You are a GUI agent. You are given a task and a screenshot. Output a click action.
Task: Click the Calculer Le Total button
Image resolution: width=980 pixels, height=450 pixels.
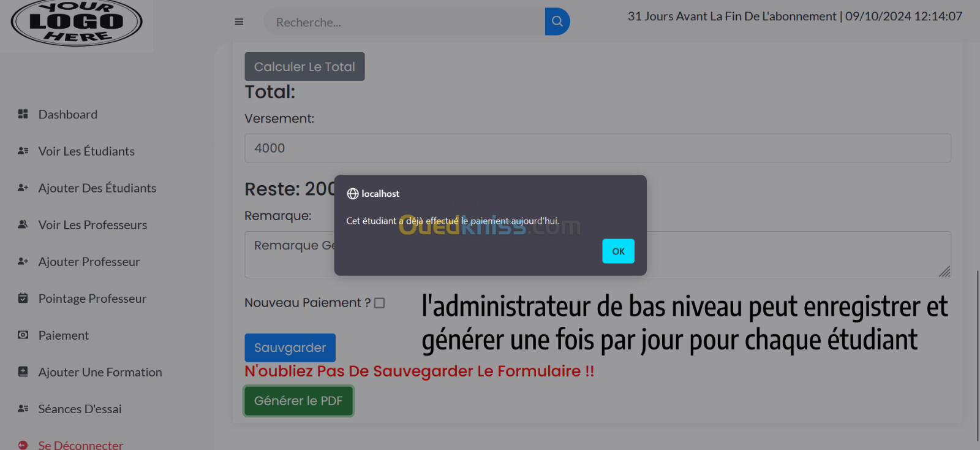click(x=304, y=66)
